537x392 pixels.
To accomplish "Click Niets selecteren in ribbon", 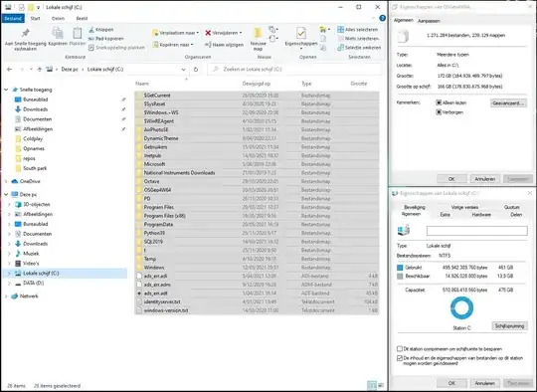I will pos(358,39).
